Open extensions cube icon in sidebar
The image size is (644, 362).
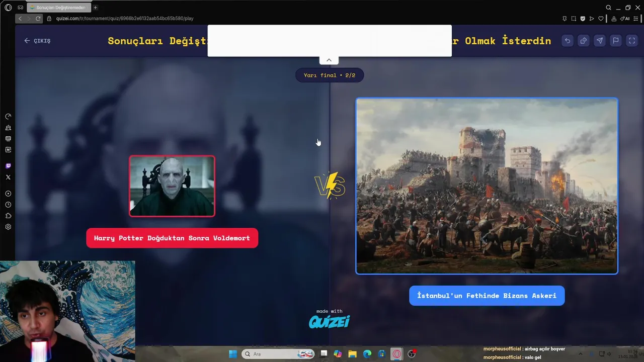8,216
